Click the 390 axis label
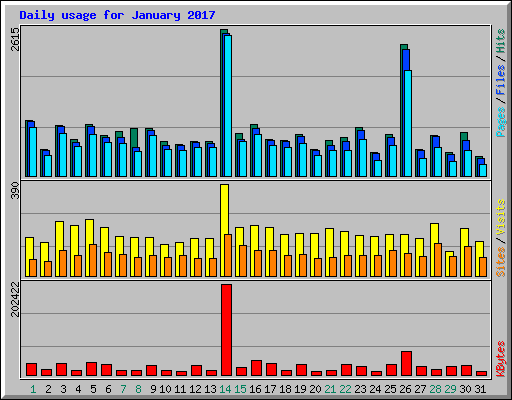Viewport: 512px width, 400px height. coord(15,190)
